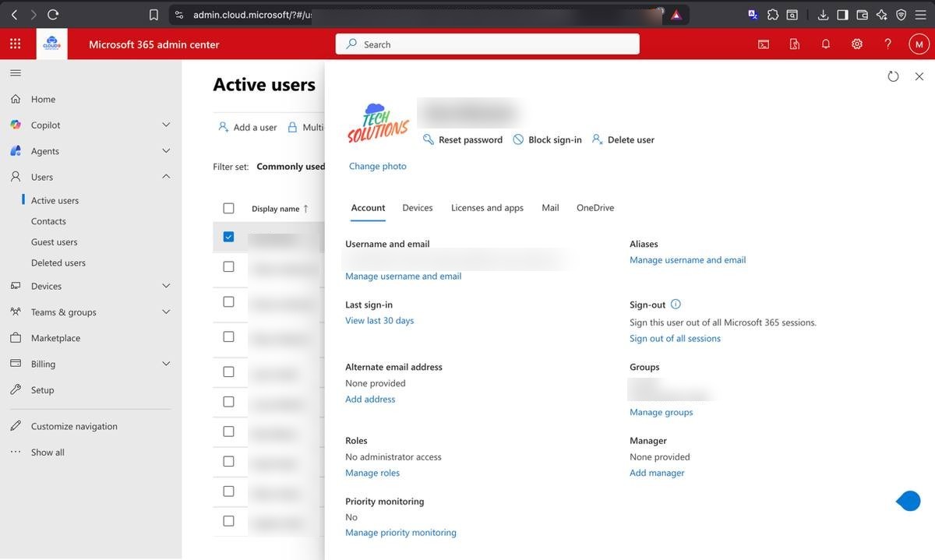Image resolution: width=935 pixels, height=560 pixels.
Task: Click the Cloud9 organization logo
Action: 52,44
